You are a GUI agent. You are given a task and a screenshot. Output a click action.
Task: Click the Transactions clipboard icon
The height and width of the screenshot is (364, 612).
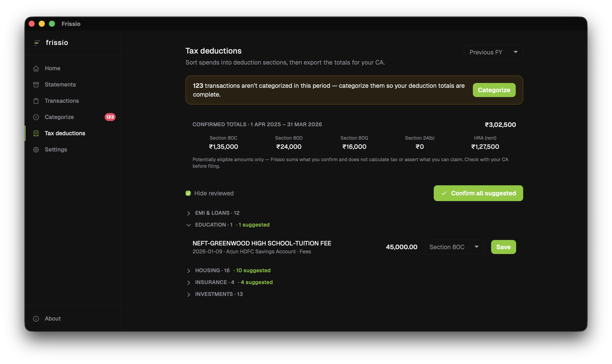point(36,101)
